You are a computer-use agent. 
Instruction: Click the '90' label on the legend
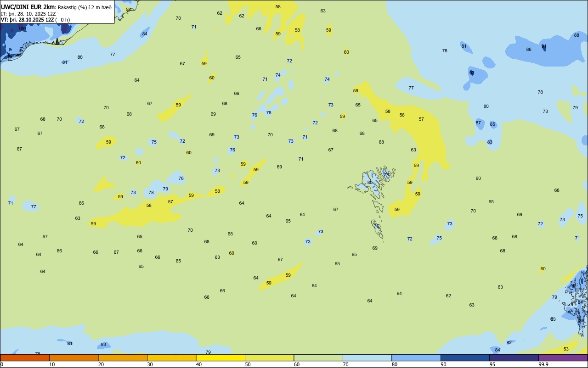pos(443,364)
